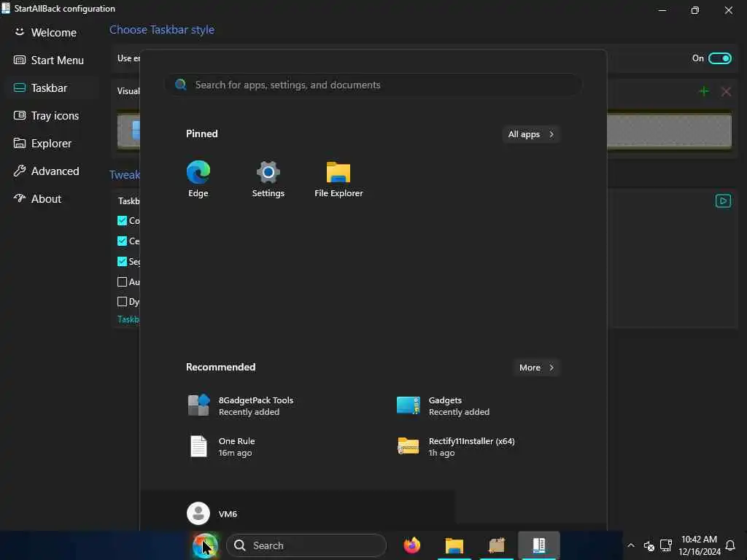
Task: Select the Advanced section
Action: pos(47,171)
